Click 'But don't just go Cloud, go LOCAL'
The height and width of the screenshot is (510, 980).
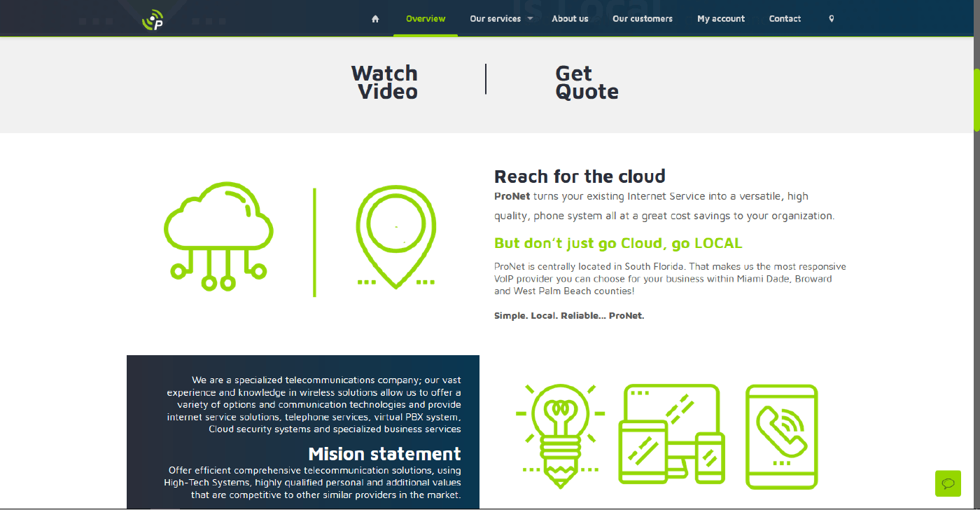(x=618, y=243)
